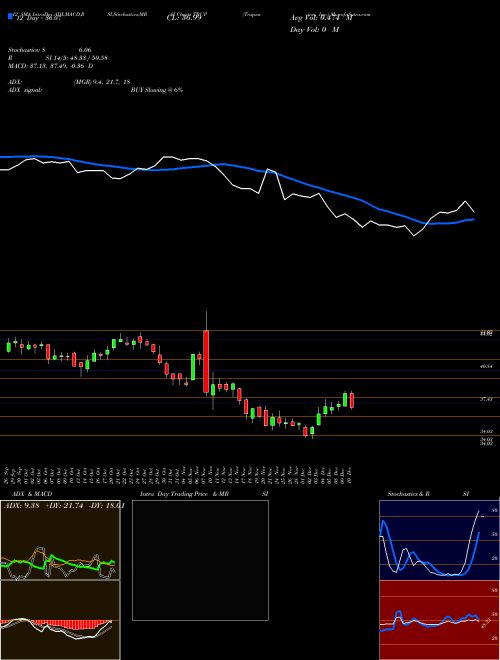Click the '40.54' price axis label
500x660 pixels.
pyautogui.click(x=486, y=367)
